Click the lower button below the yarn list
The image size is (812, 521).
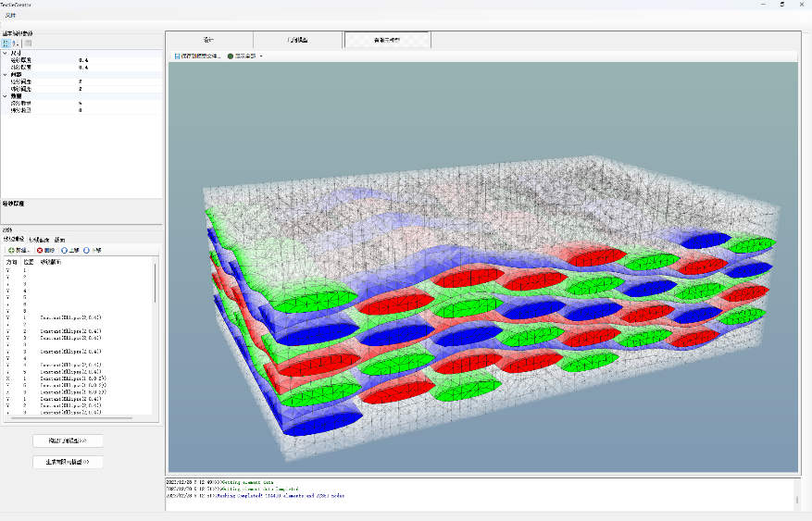click(68, 461)
